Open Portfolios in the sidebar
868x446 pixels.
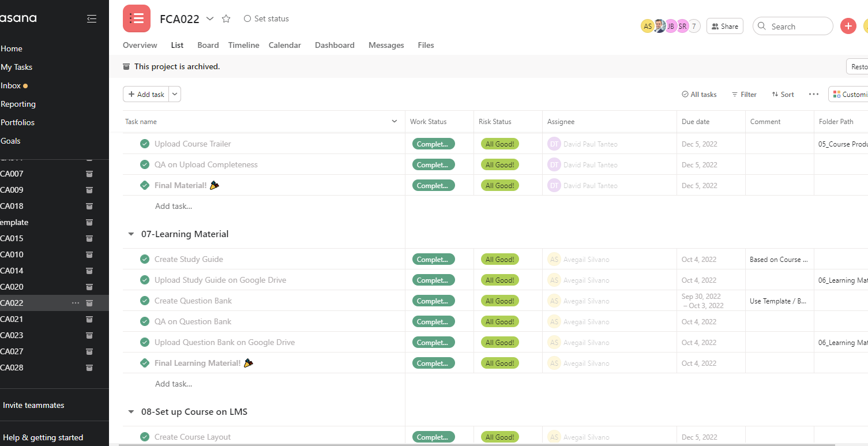coord(17,122)
